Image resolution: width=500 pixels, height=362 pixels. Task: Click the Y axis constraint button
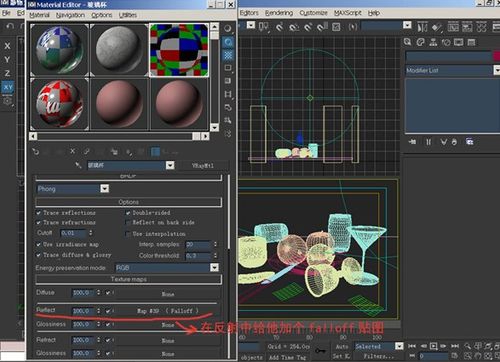click(7, 60)
